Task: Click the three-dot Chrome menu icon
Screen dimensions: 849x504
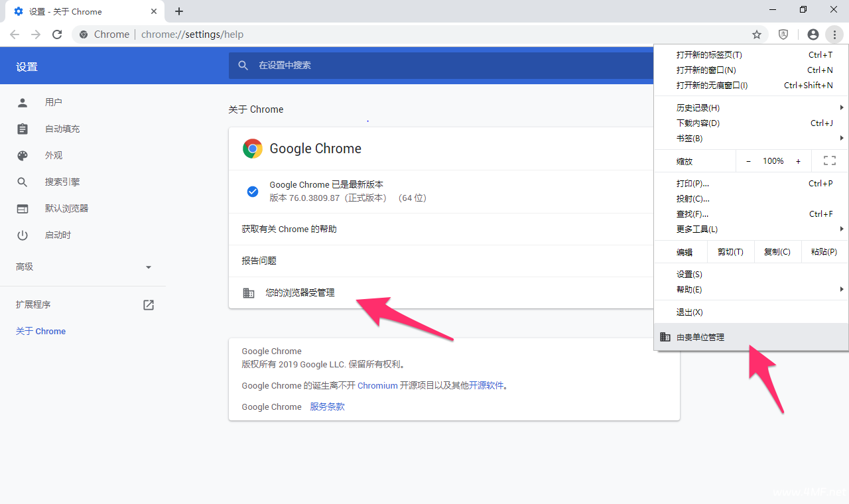Action: point(834,34)
